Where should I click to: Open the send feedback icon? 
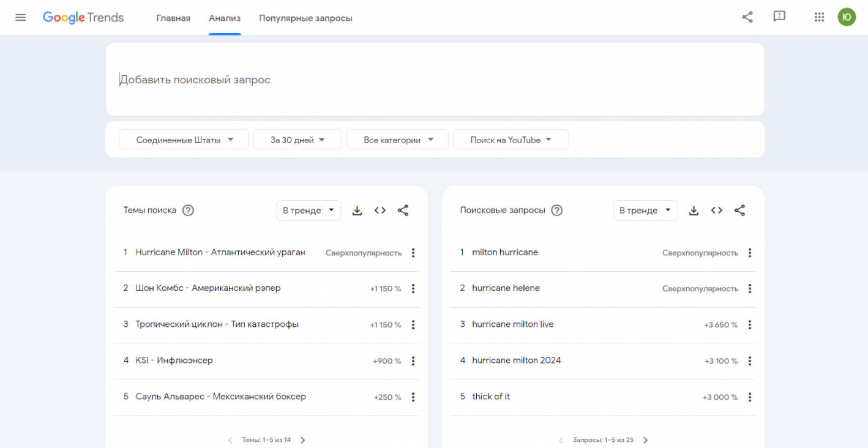(x=779, y=17)
